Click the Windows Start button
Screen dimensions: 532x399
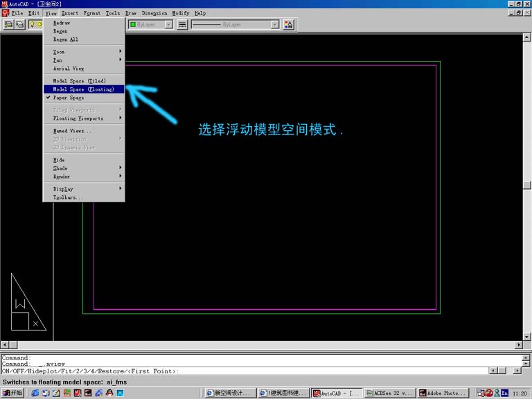tap(12, 393)
